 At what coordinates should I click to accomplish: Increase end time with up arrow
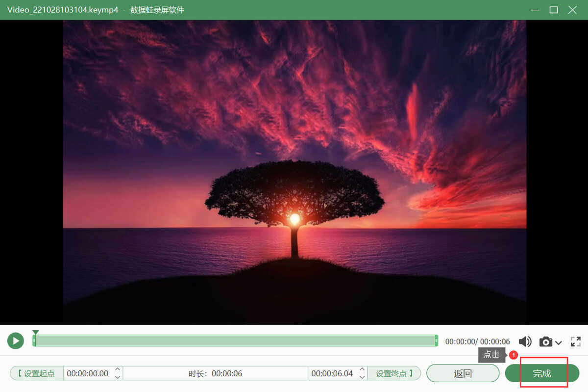[362, 369]
